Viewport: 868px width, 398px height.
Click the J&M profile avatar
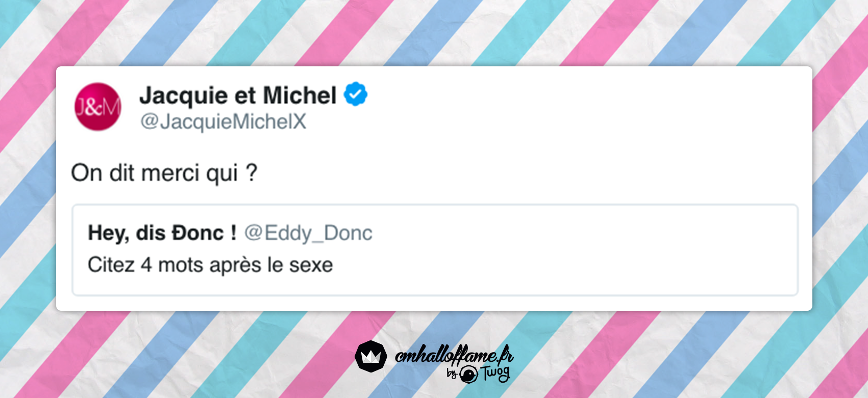[98, 107]
